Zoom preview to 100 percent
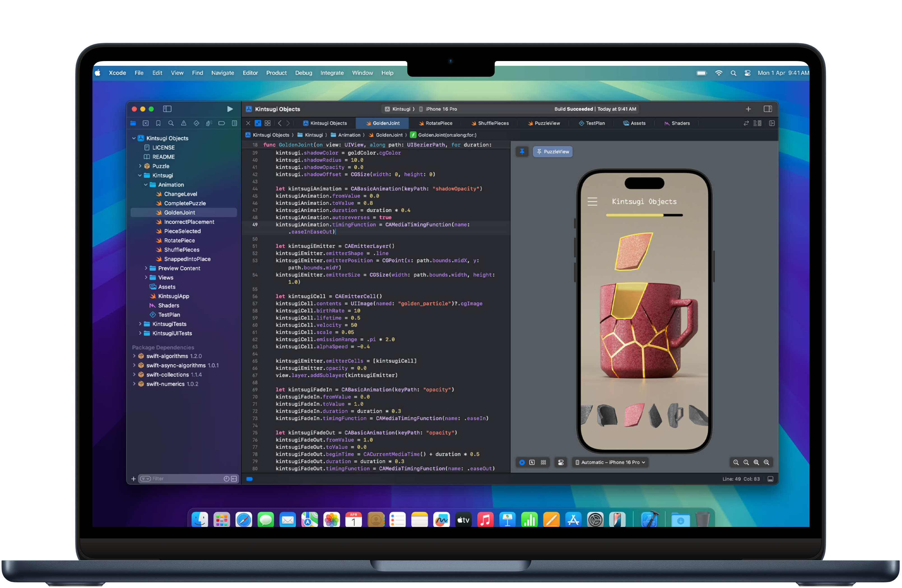This screenshot has width=902, height=588. (746, 462)
